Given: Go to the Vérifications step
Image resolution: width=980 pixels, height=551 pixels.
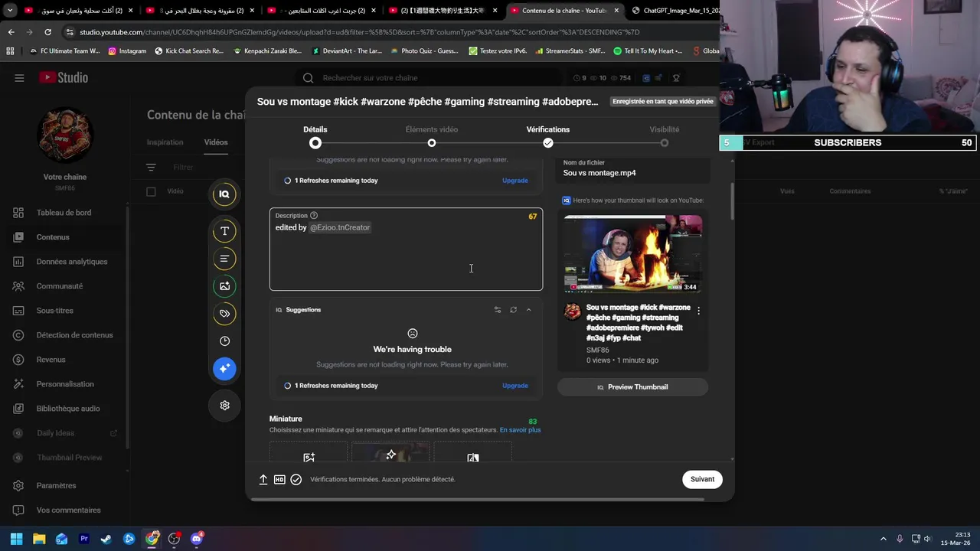Looking at the screenshot, I should (x=548, y=136).
